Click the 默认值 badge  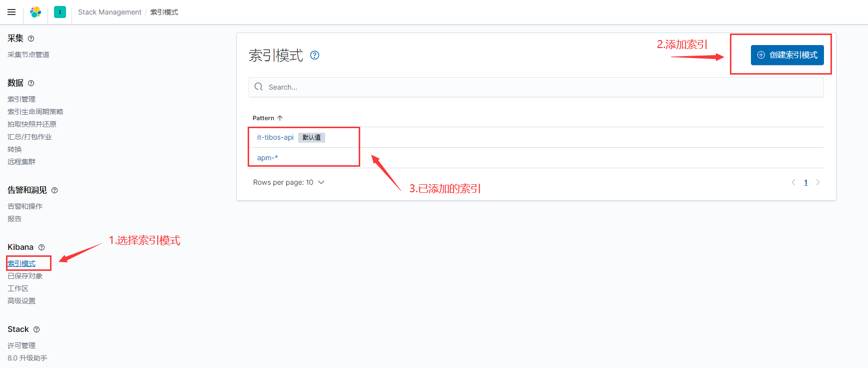(312, 138)
